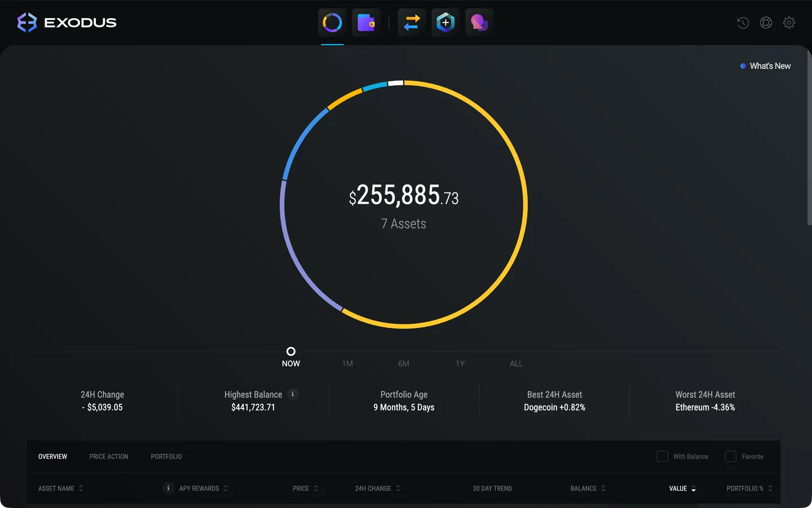Select the 1Y time range
Image resolution: width=812 pixels, height=508 pixels.
(460, 364)
